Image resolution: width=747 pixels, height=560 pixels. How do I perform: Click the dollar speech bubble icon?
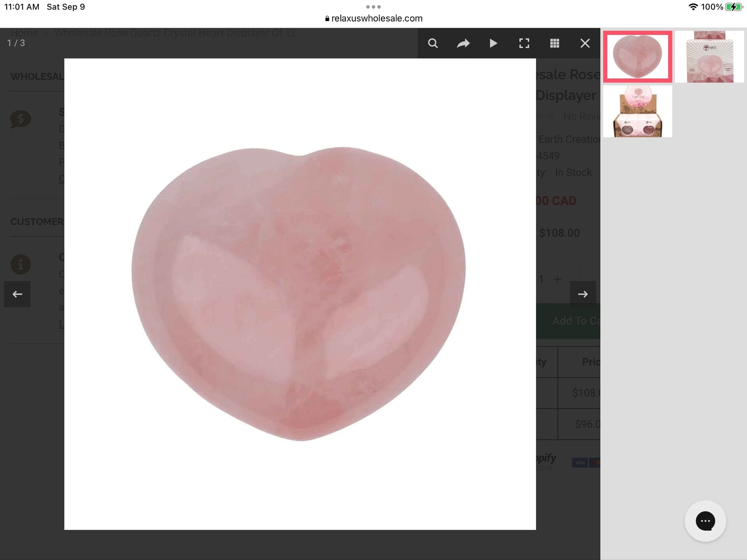pos(20,119)
